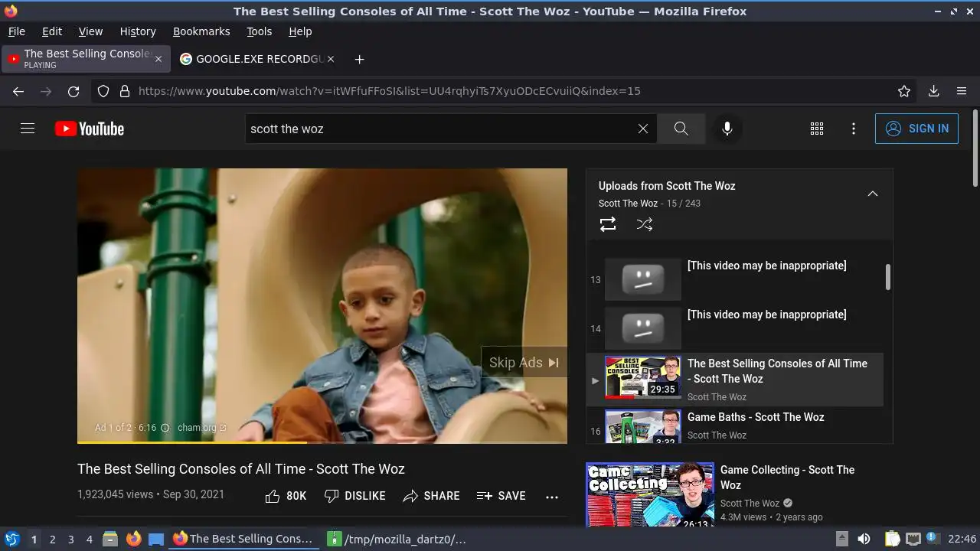Image resolution: width=980 pixels, height=551 pixels.
Task: Go forward with Firefox forward arrow
Action: tap(46, 91)
